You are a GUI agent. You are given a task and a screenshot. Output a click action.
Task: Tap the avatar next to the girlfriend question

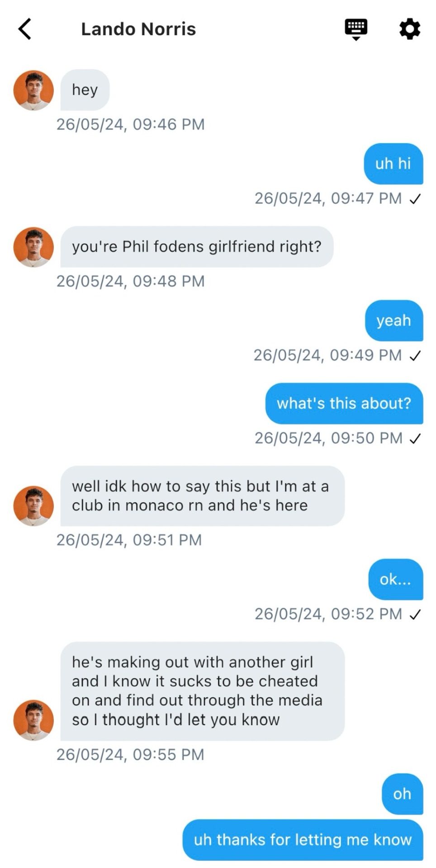[x=33, y=247]
